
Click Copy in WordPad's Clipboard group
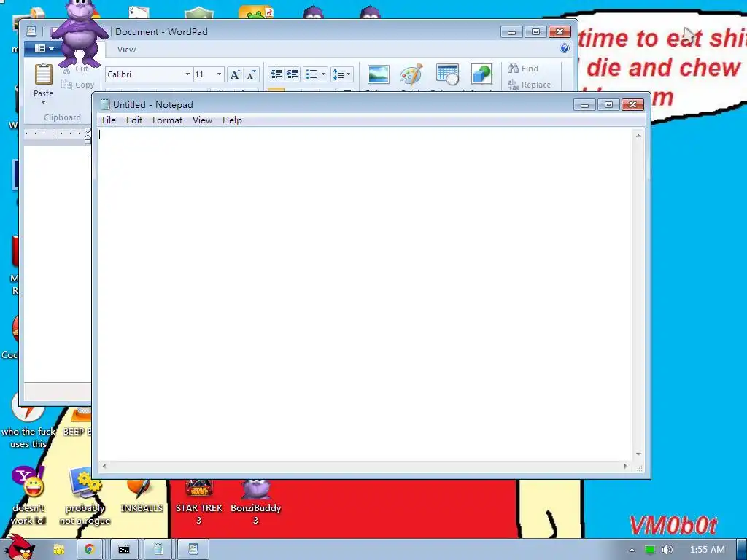click(78, 85)
